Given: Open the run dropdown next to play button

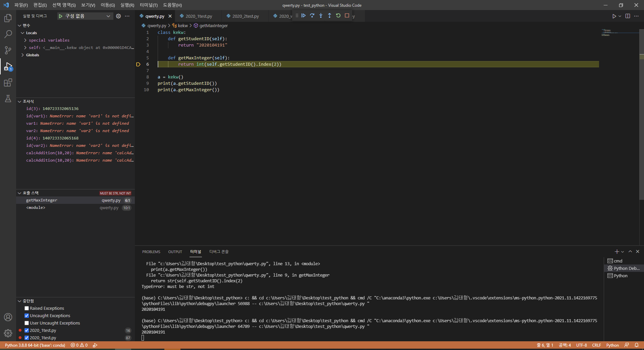Looking at the screenshot, I should click(620, 16).
